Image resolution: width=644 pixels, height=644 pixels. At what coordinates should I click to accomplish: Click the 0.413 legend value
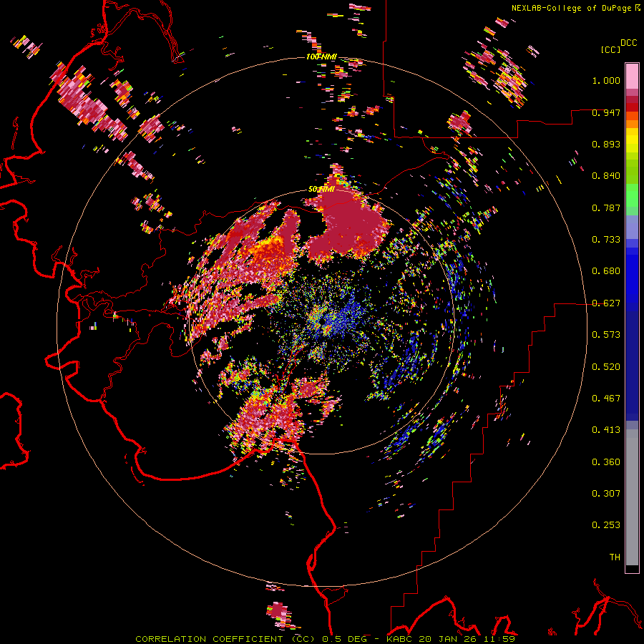point(606,430)
